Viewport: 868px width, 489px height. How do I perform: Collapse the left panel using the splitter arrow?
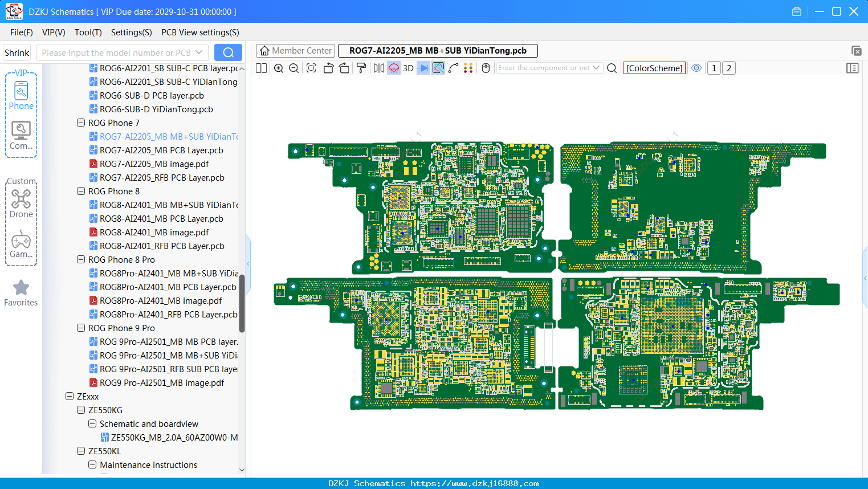248,263
